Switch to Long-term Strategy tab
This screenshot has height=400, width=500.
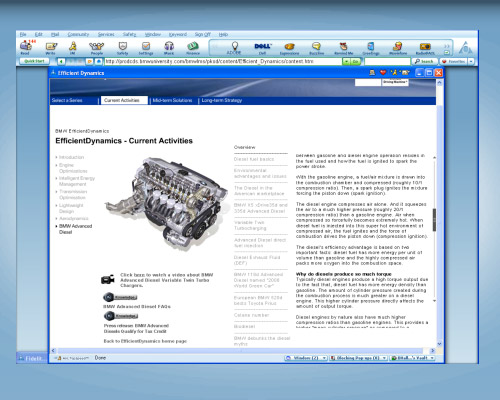tap(222, 100)
